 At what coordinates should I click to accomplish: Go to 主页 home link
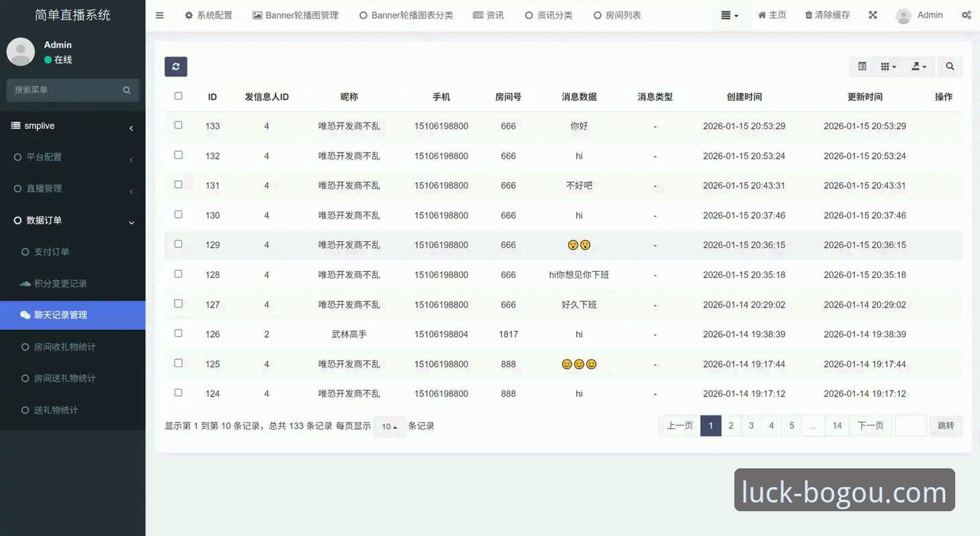coord(772,15)
